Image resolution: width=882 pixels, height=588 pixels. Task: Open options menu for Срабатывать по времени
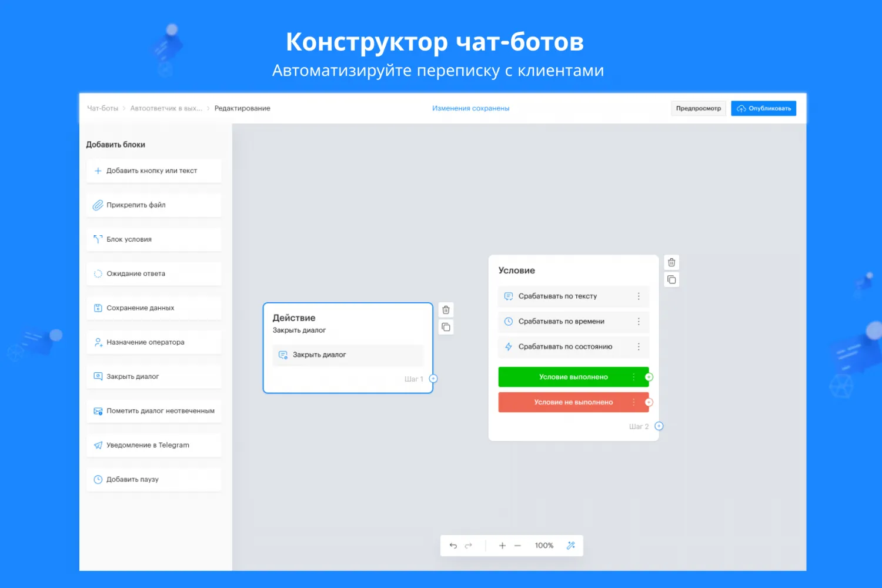pos(639,322)
